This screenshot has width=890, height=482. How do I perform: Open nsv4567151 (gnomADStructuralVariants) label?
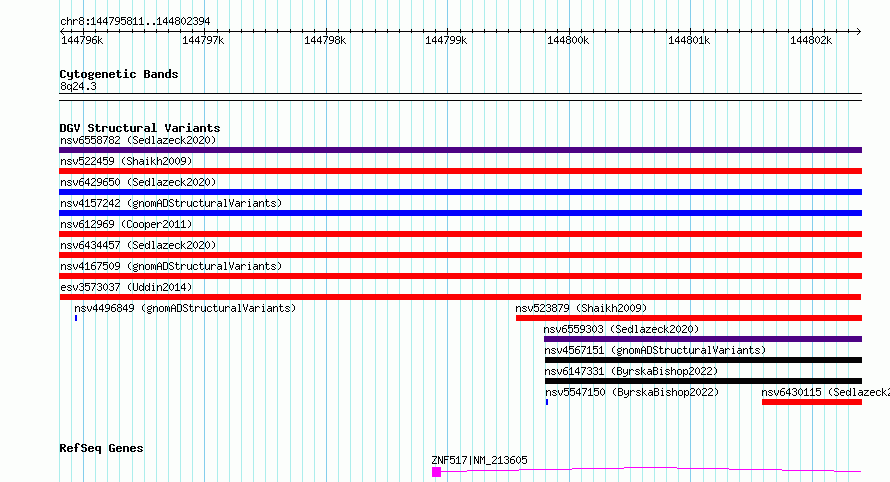click(x=655, y=350)
